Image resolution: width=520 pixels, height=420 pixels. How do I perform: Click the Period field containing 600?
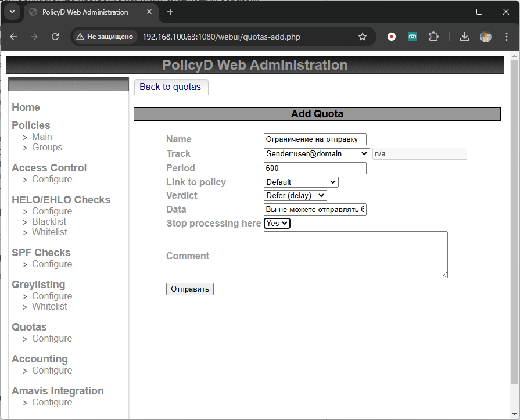(315, 168)
